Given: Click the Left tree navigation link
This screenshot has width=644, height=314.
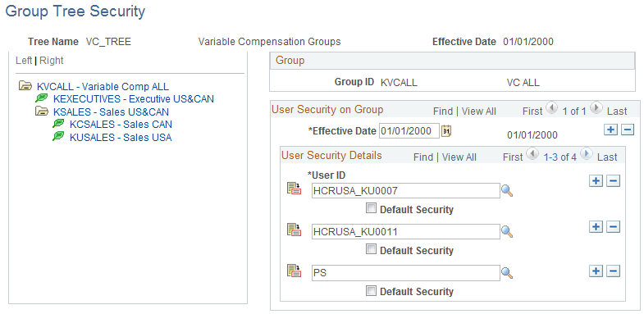Looking at the screenshot, I should click(24, 61).
